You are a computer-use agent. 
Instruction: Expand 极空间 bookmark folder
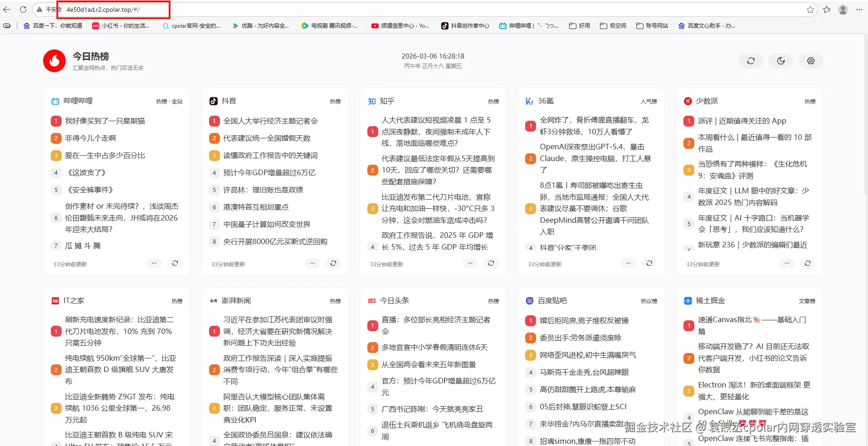(x=613, y=26)
